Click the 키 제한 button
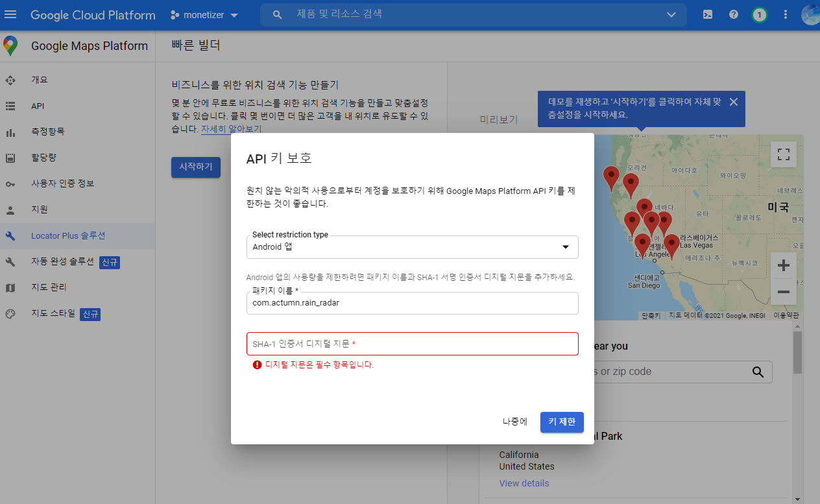The image size is (820, 504). (x=562, y=422)
